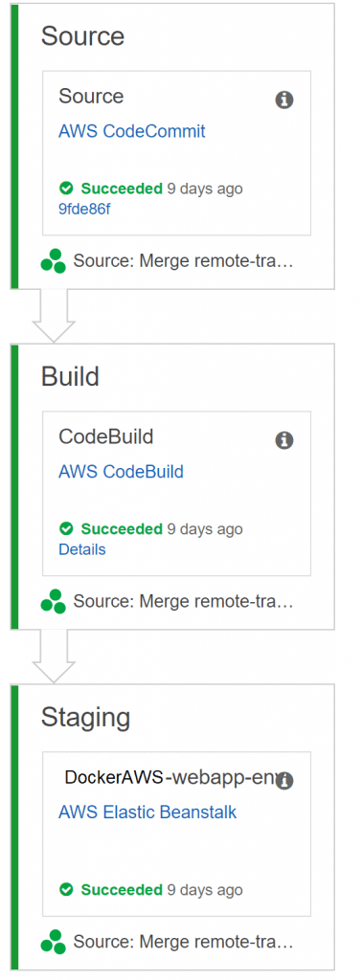This screenshot has height=980, width=362.
Task: Click the info icon in Source action
Action: coord(284,100)
